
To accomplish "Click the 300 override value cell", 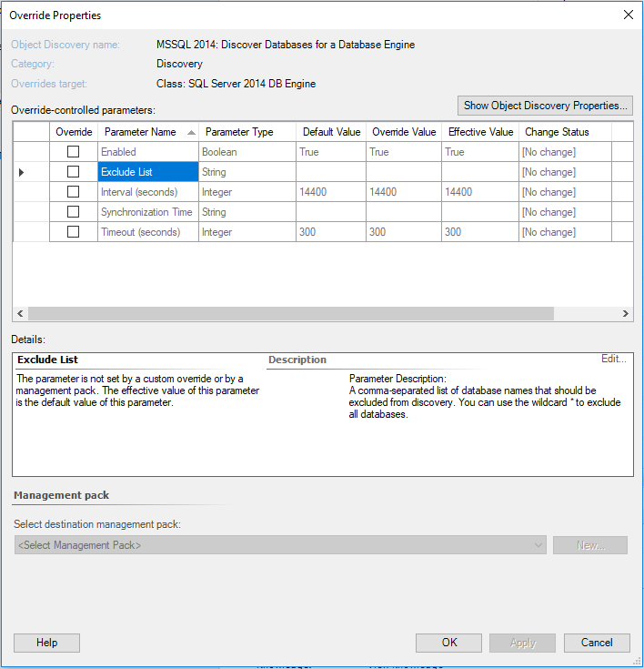I will click(404, 232).
